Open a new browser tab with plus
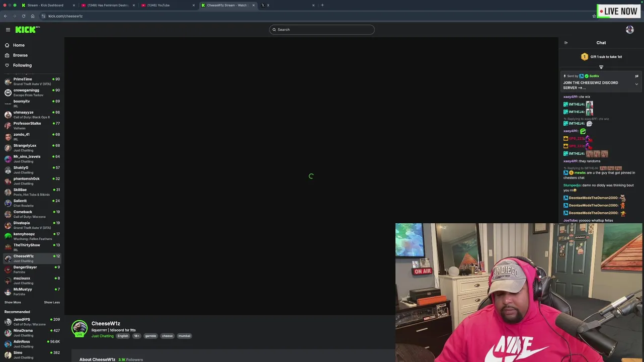The width and height of the screenshot is (644, 362). 323,5
